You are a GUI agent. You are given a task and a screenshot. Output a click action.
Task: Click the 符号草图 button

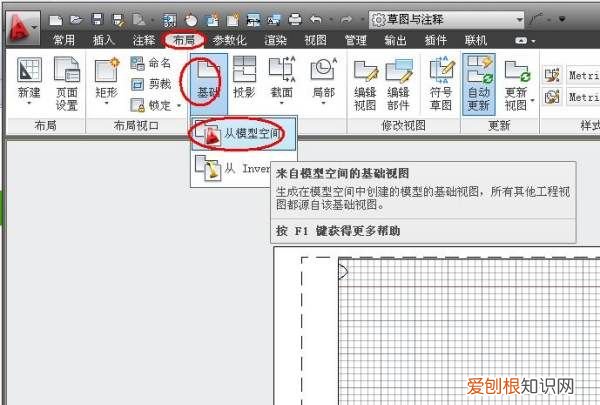[x=441, y=84]
